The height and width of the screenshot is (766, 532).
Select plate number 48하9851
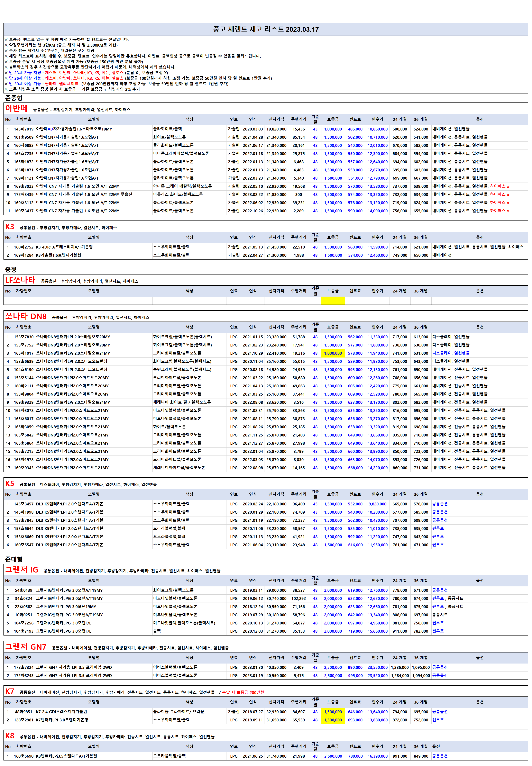(x=24, y=712)
